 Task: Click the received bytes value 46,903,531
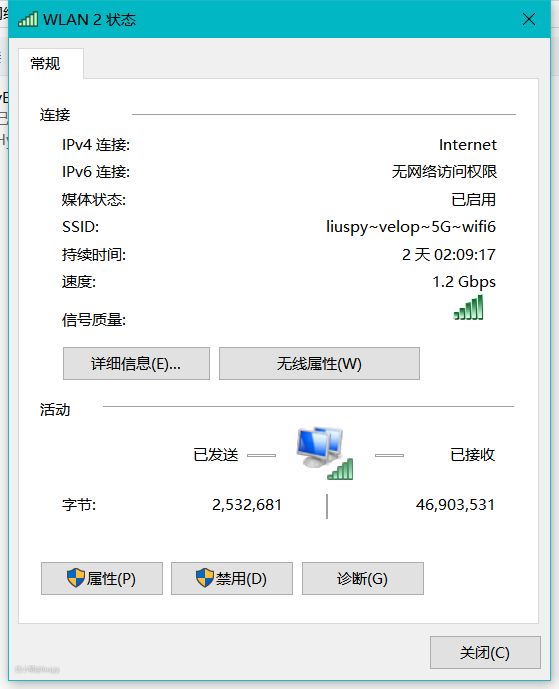(455, 504)
